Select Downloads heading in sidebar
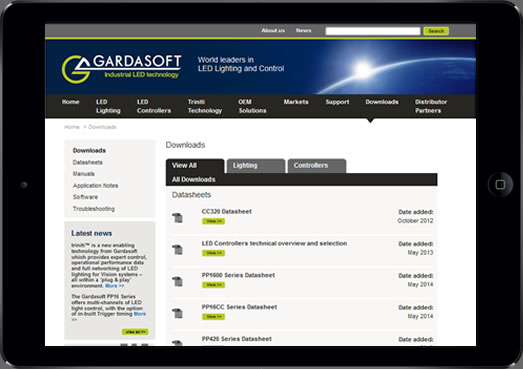The height and width of the screenshot is (369, 523). [x=89, y=150]
